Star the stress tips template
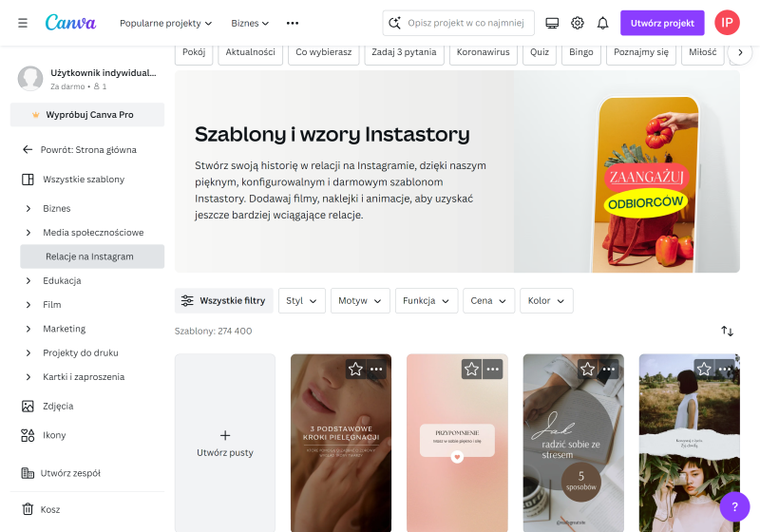Image resolution: width=760 pixels, height=532 pixels. pos(587,370)
